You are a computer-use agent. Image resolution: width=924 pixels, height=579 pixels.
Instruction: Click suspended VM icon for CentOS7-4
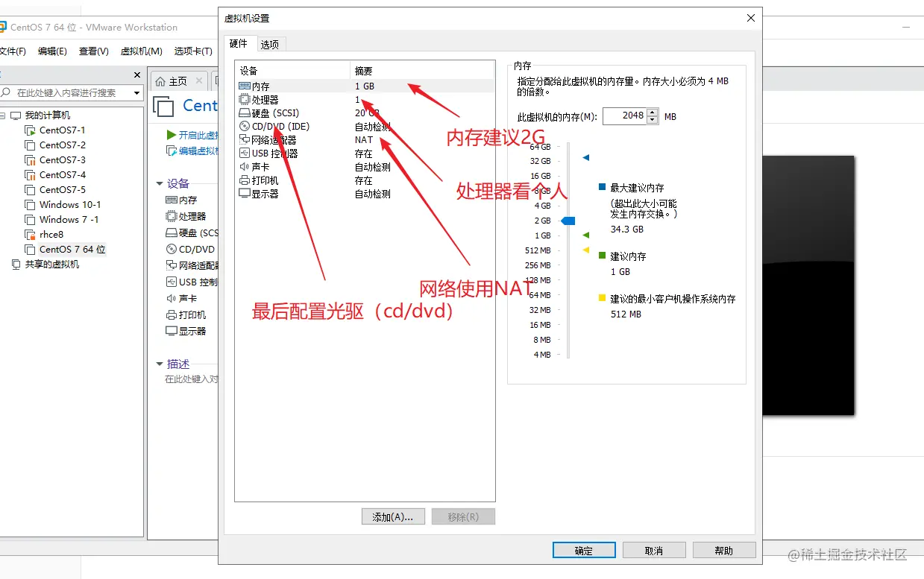[x=30, y=175]
